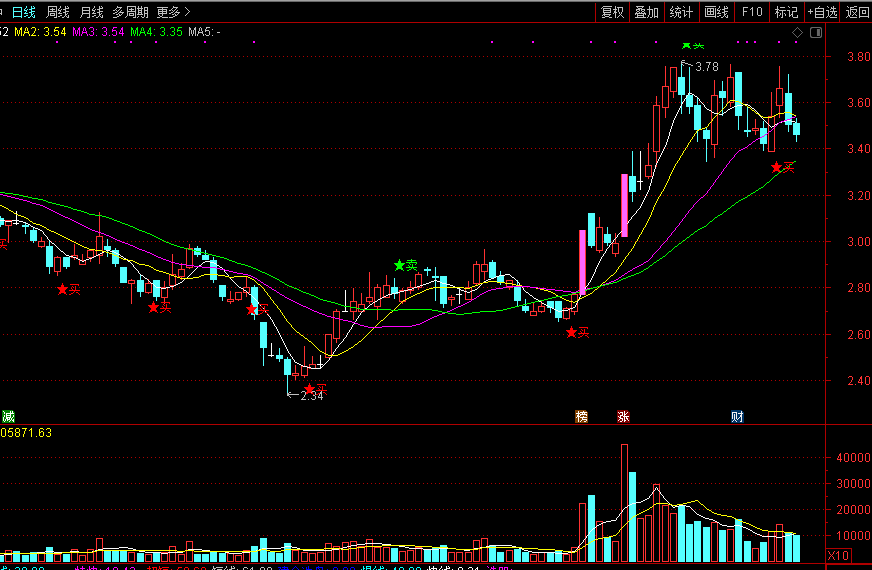Expand the 更多 more periods menu

click(x=173, y=12)
